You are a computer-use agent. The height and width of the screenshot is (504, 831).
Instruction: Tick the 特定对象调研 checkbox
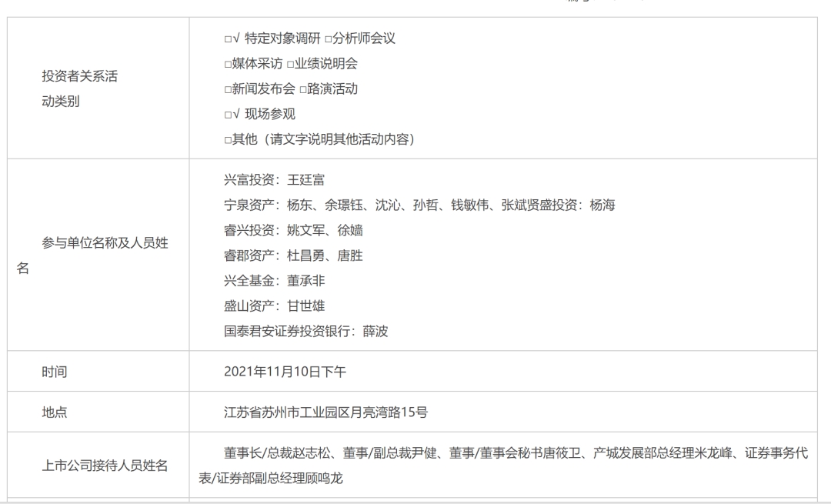pos(228,38)
